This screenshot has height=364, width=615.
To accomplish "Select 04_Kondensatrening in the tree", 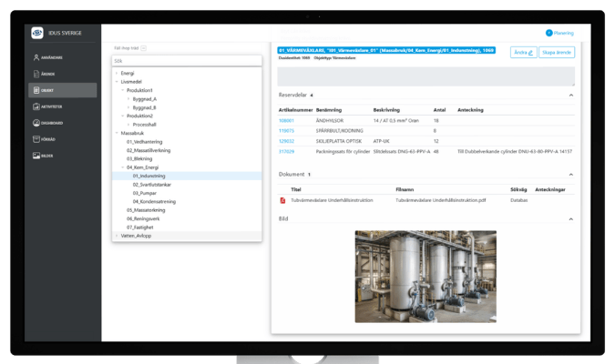I will tap(154, 202).
